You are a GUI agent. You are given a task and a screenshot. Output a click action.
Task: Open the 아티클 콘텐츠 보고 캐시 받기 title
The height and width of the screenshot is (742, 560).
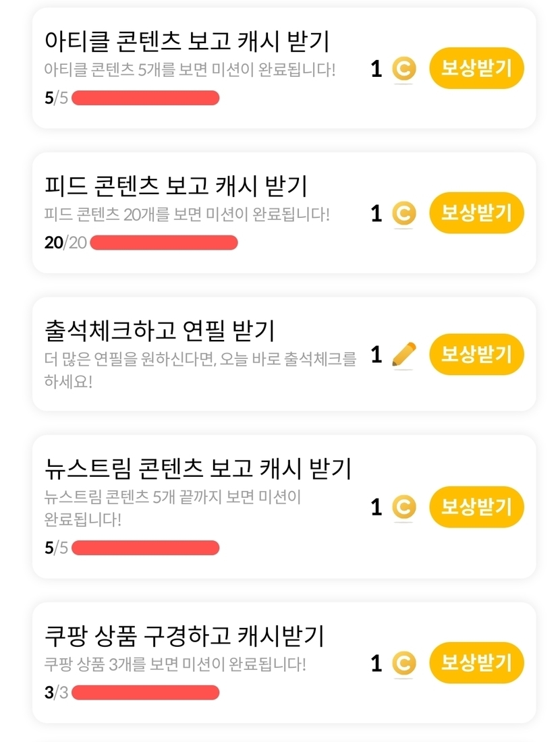(186, 41)
